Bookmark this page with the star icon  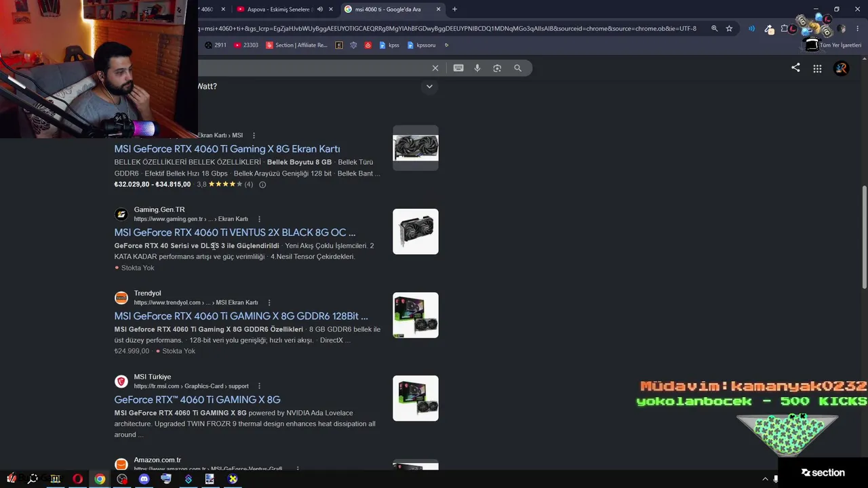tap(729, 28)
